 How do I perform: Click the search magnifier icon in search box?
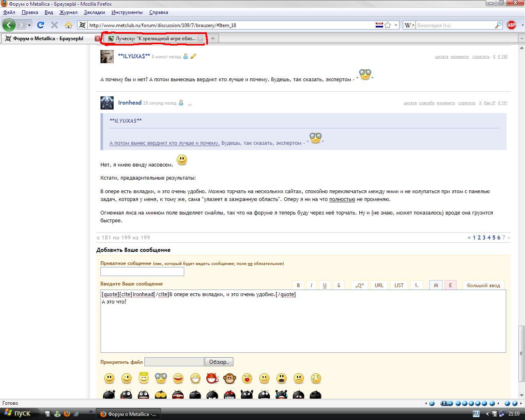[498, 25]
